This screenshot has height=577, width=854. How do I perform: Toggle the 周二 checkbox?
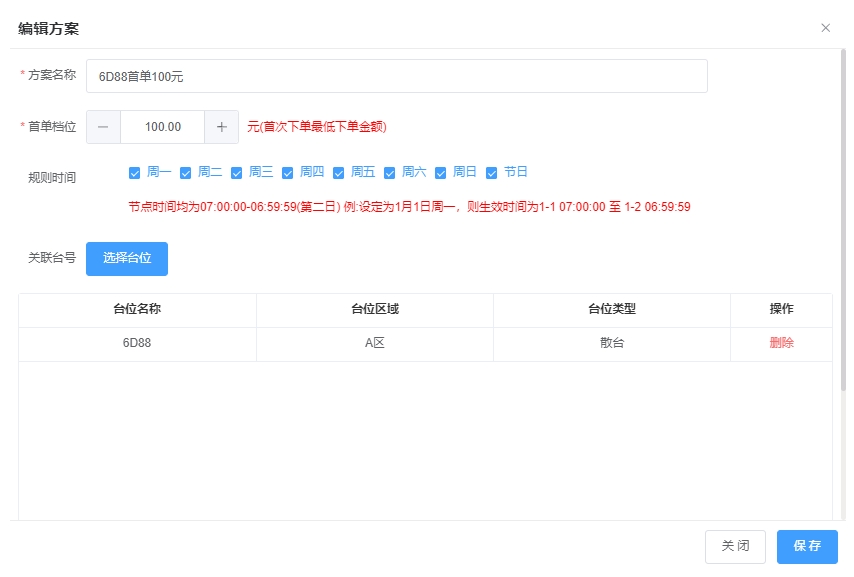[186, 172]
